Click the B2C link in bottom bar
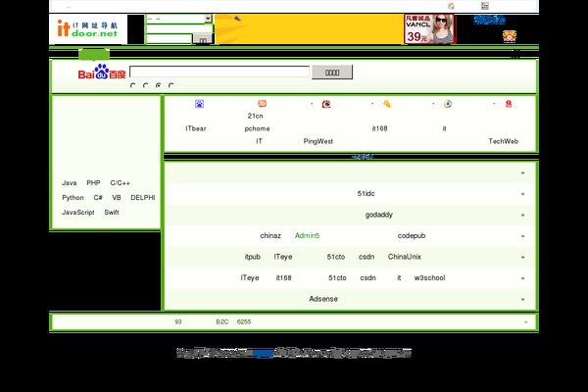Viewport: 588px width, 392px height. click(x=222, y=321)
